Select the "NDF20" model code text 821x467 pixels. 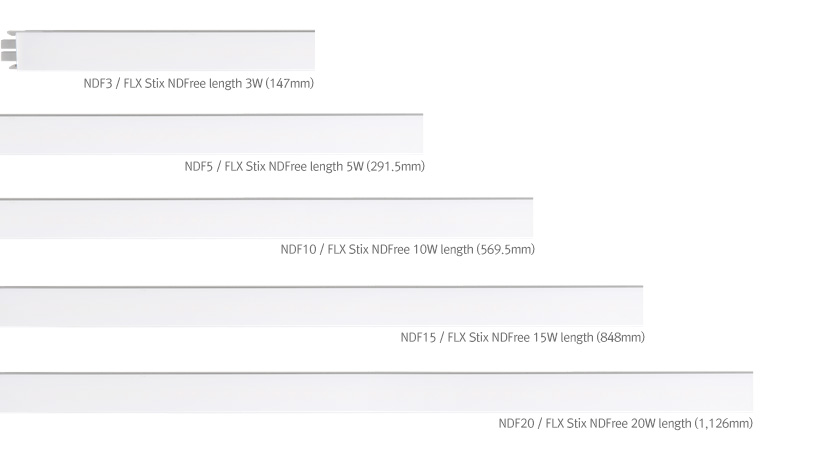point(516,424)
